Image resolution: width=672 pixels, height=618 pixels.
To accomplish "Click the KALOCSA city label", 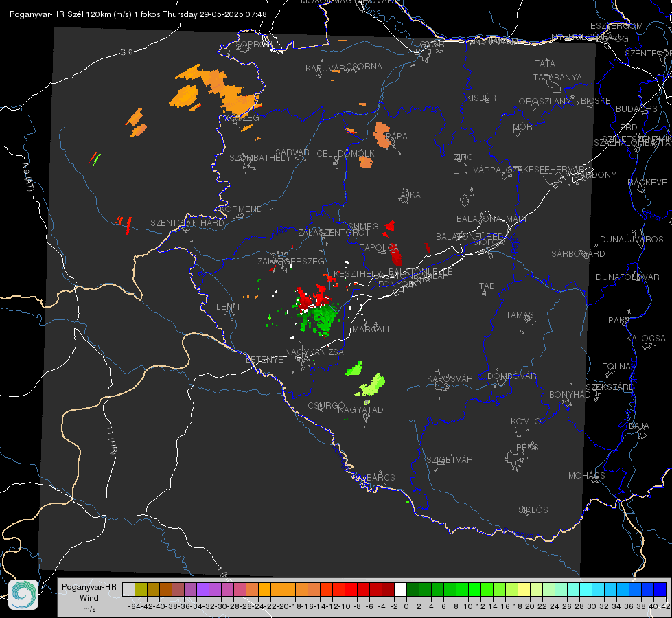I will (646, 339).
